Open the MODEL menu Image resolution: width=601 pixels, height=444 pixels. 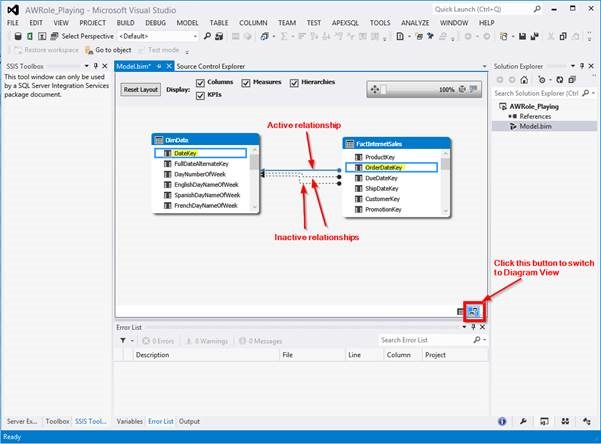(187, 23)
